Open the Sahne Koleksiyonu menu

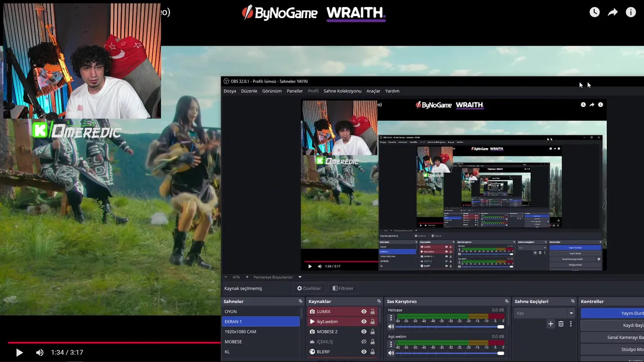[342, 91]
